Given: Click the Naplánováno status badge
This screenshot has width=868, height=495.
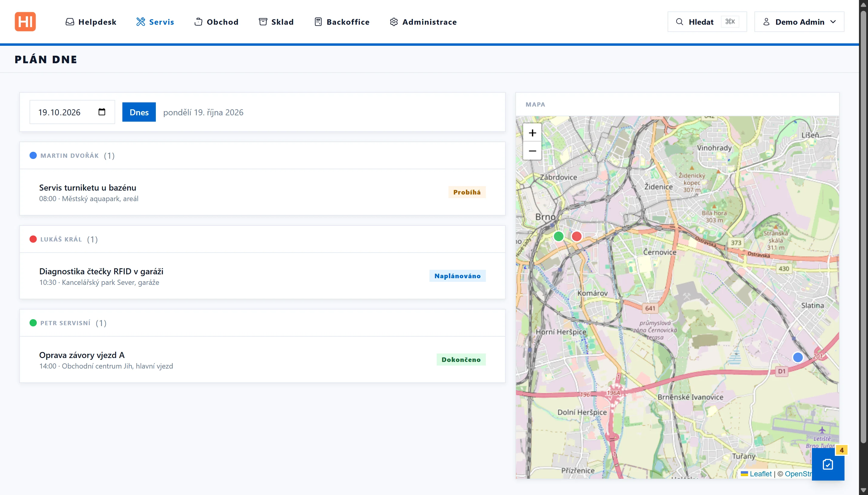Looking at the screenshot, I should coord(457,276).
